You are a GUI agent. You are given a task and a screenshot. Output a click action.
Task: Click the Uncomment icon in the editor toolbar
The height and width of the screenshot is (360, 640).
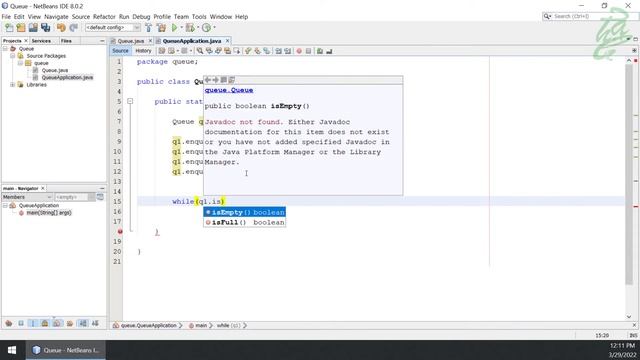pos(329,51)
